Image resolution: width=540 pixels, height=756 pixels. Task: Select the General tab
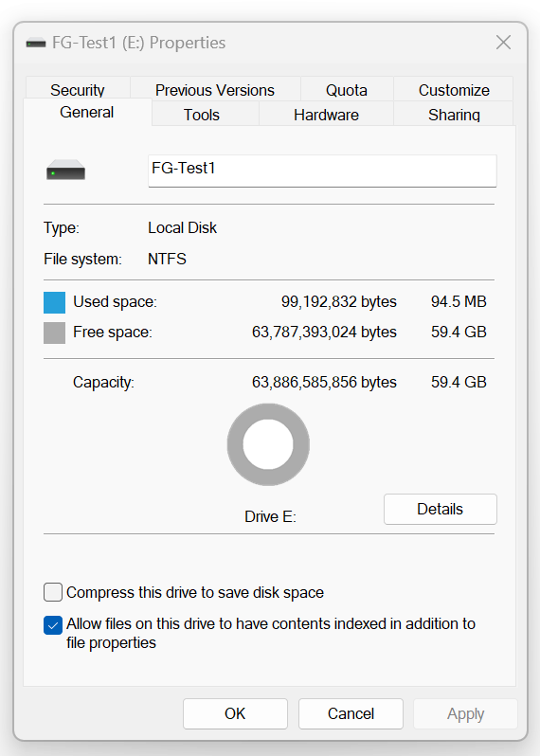87,113
